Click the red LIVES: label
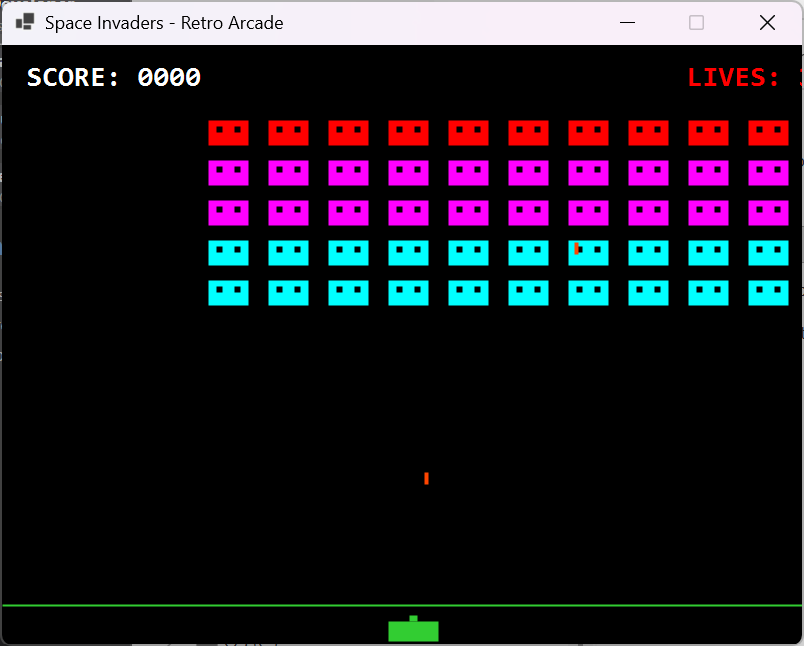 click(733, 77)
